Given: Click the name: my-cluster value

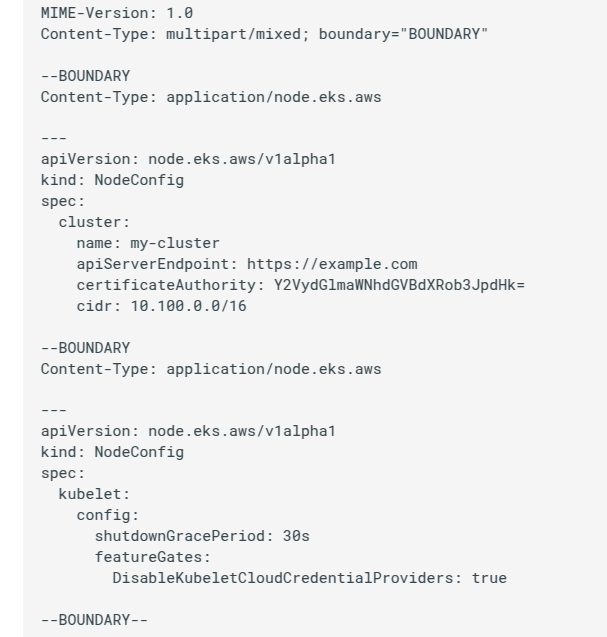Looking at the screenshot, I should [175, 243].
